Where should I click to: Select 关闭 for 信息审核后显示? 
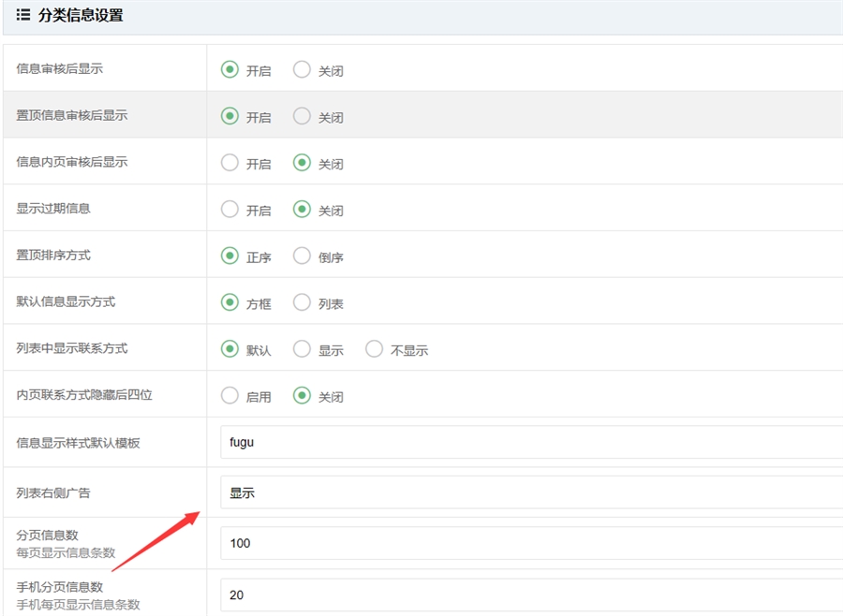point(302,69)
